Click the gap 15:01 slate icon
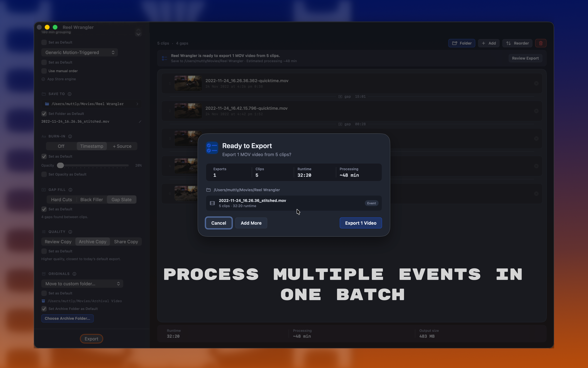This screenshot has height=368, width=588. [x=340, y=97]
